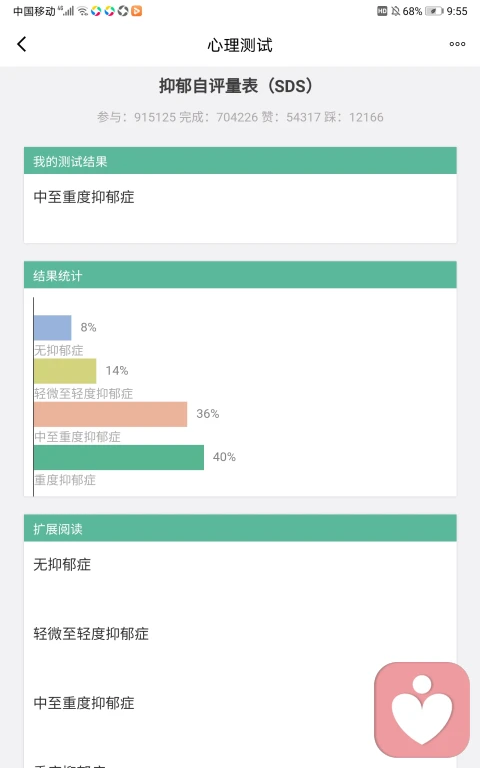The width and height of the screenshot is (480, 768).
Task: Tap the HD indicator icon
Action: tap(382, 11)
